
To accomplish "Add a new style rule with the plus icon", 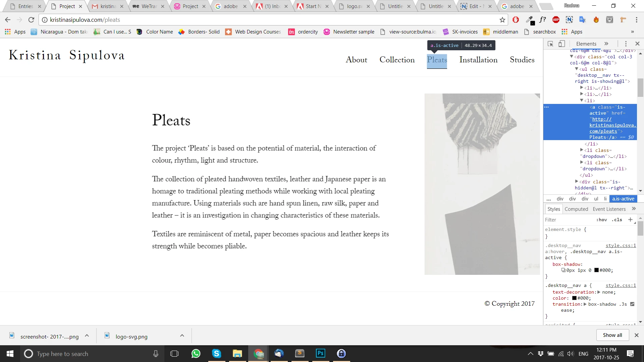I will pyautogui.click(x=630, y=220).
